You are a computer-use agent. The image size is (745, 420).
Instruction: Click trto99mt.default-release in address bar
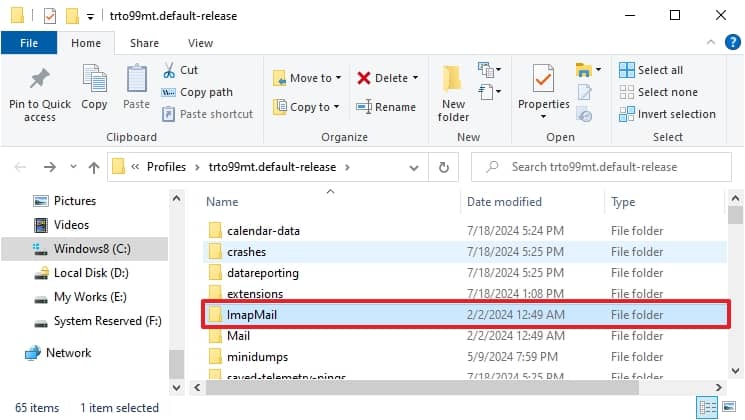[272, 167]
